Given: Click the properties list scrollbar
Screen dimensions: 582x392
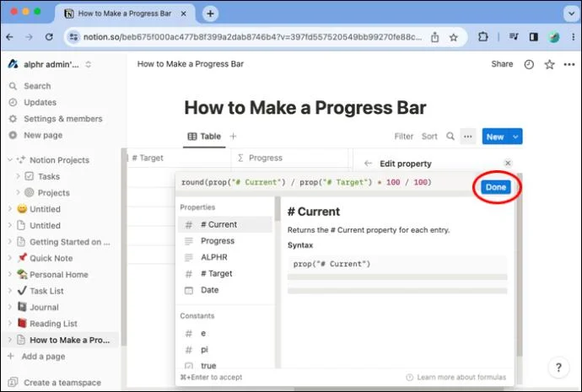Looking at the screenshot, I should coord(278,209).
